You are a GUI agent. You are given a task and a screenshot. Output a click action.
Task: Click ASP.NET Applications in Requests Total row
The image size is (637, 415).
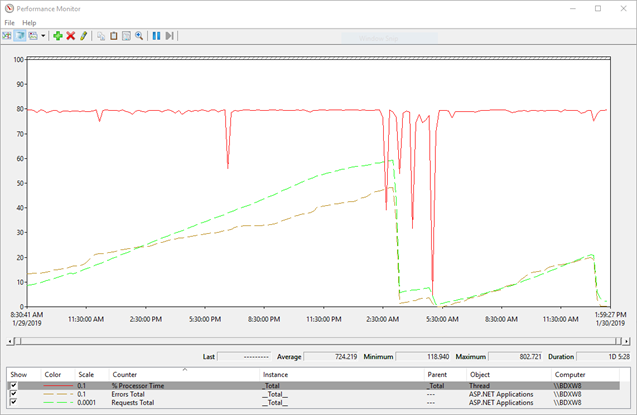[501, 402]
